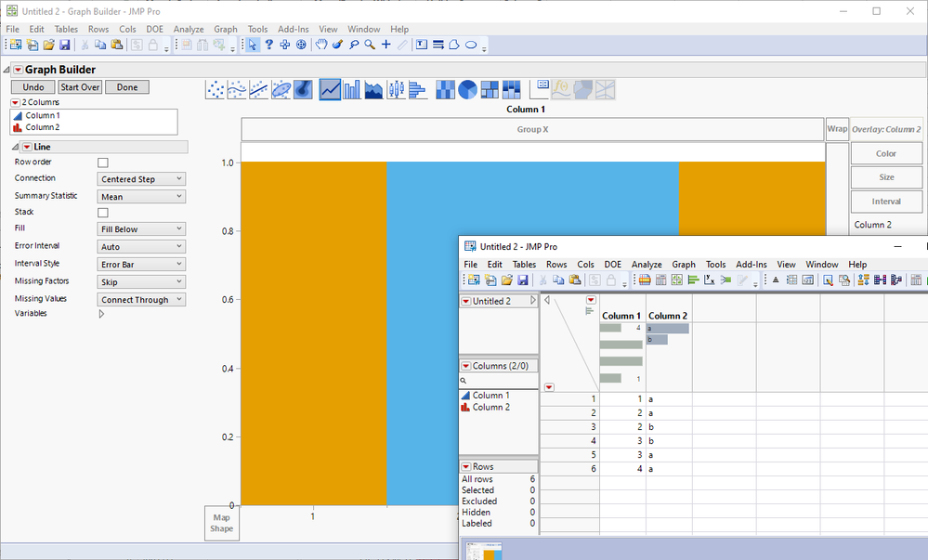Select the Pie chart element icon
Viewport: 928px width, 560px height.
point(467,90)
